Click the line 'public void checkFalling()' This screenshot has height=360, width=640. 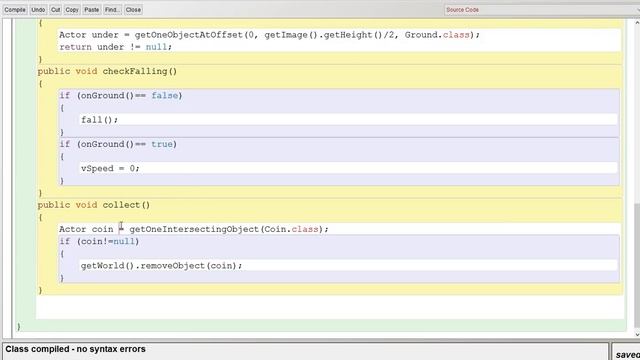click(x=107, y=71)
